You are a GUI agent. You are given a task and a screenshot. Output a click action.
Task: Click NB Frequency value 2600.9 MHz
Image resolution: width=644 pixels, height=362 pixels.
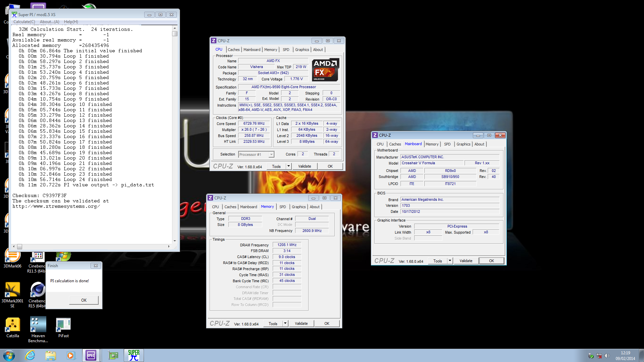click(x=312, y=231)
